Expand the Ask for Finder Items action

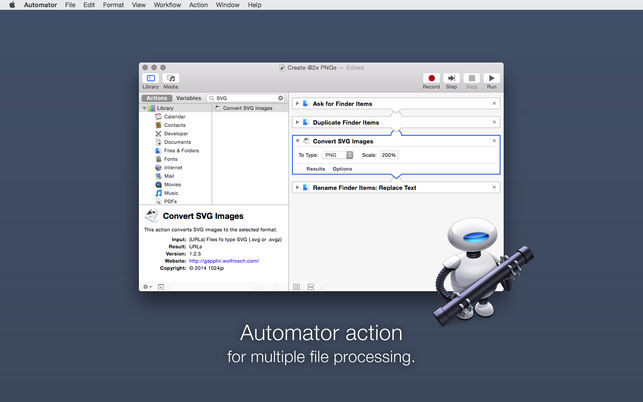point(298,104)
